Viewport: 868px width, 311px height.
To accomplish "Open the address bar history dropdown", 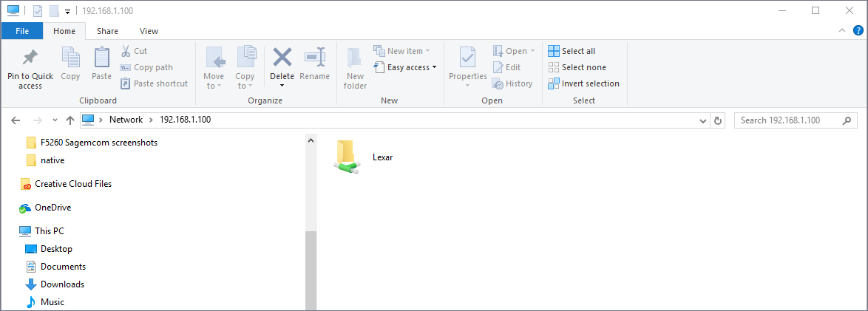I will coord(702,120).
